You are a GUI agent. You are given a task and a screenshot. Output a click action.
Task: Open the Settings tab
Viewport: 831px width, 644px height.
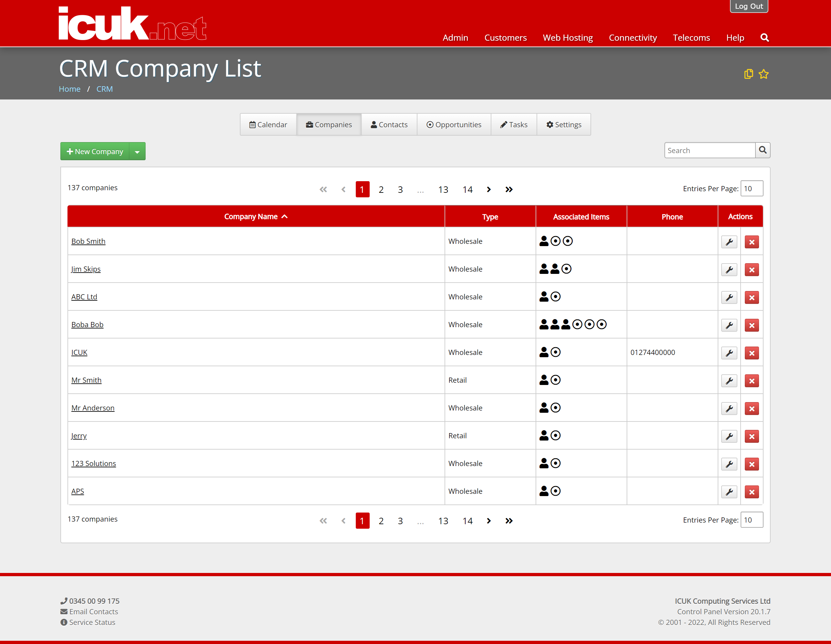tap(563, 124)
